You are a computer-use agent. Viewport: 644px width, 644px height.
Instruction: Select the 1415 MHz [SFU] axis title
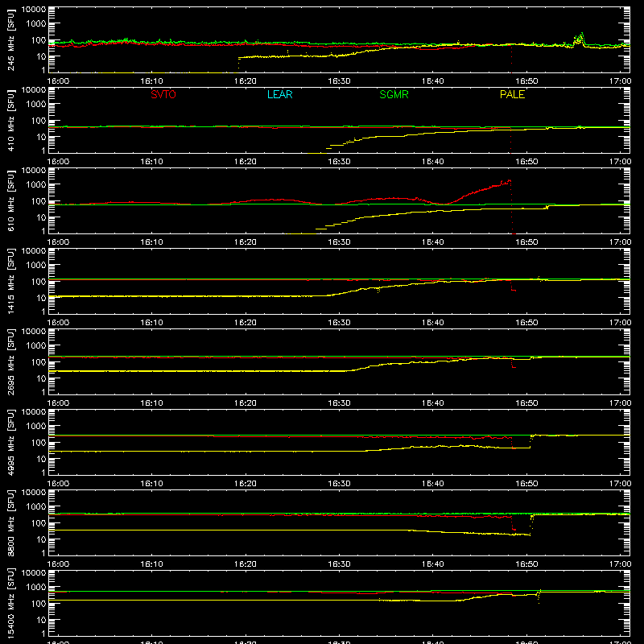click(x=10, y=281)
